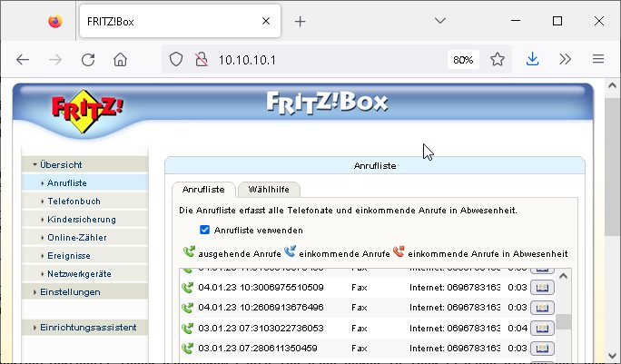Bookmark this page with the star
The image size is (621, 364).
pyautogui.click(x=498, y=59)
